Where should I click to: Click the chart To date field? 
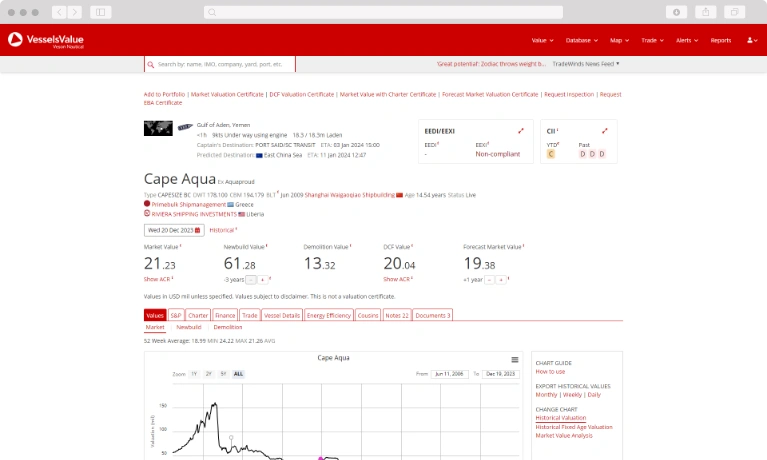pyautogui.click(x=500, y=374)
